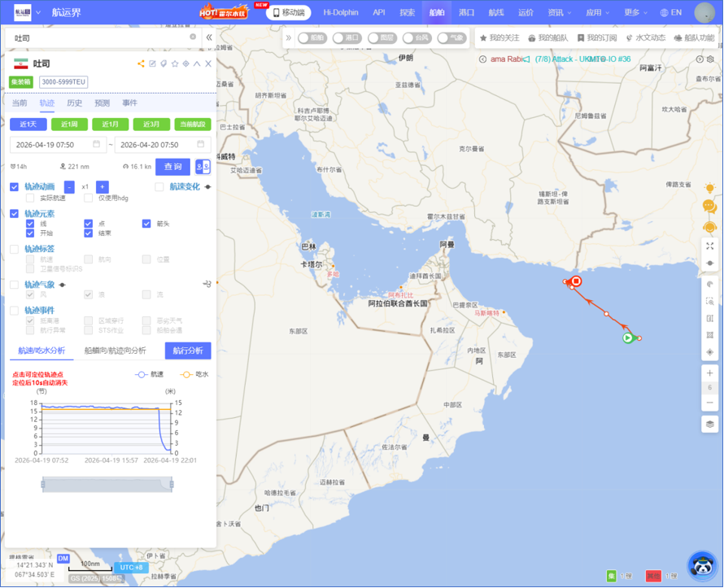Switch to the 历史 tab
The height and width of the screenshot is (588, 724).
tap(74, 103)
